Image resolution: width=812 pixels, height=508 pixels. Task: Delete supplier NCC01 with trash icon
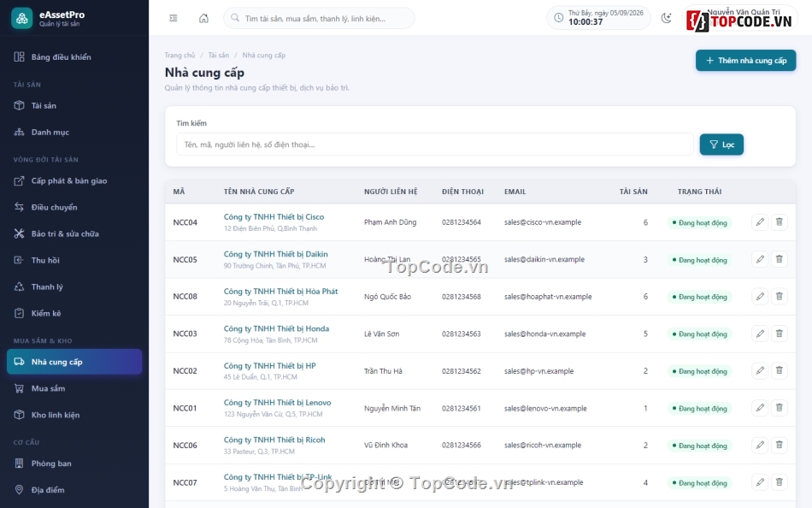click(x=779, y=408)
